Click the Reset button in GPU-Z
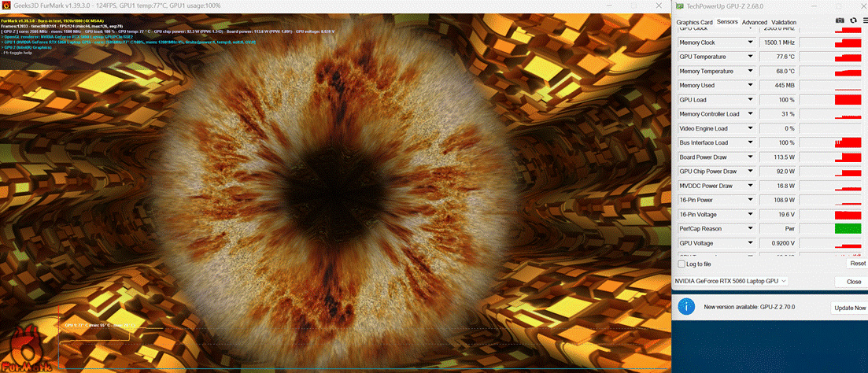The width and height of the screenshot is (868, 373). (858, 264)
